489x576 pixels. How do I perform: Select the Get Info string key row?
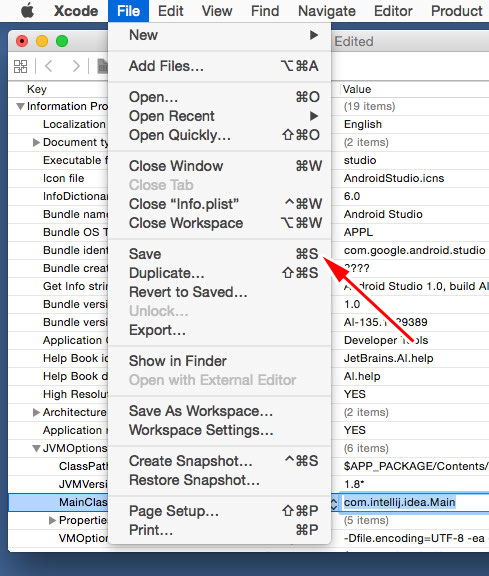[76, 286]
